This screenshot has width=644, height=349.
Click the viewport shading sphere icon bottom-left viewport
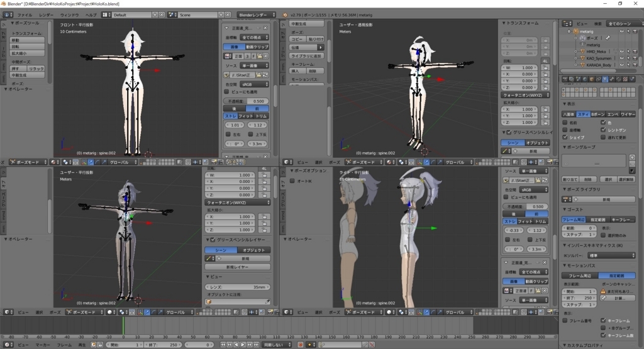111,312
